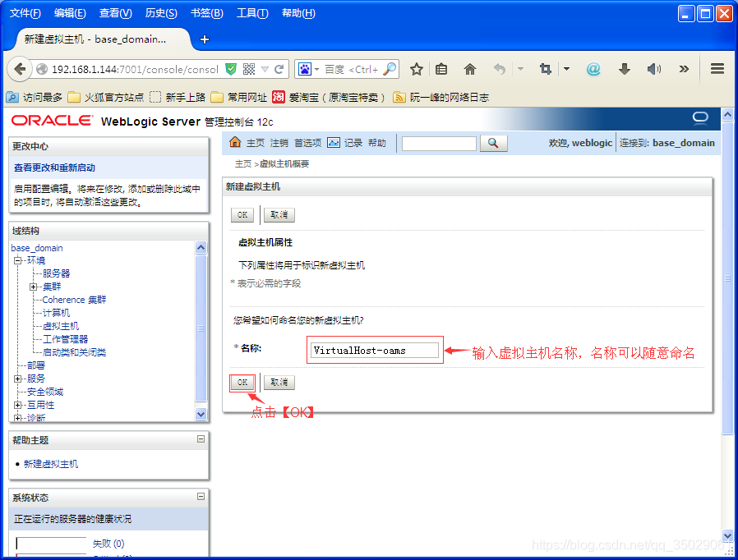Expand the 互用性 tree node
The image size is (738, 560).
(17, 405)
